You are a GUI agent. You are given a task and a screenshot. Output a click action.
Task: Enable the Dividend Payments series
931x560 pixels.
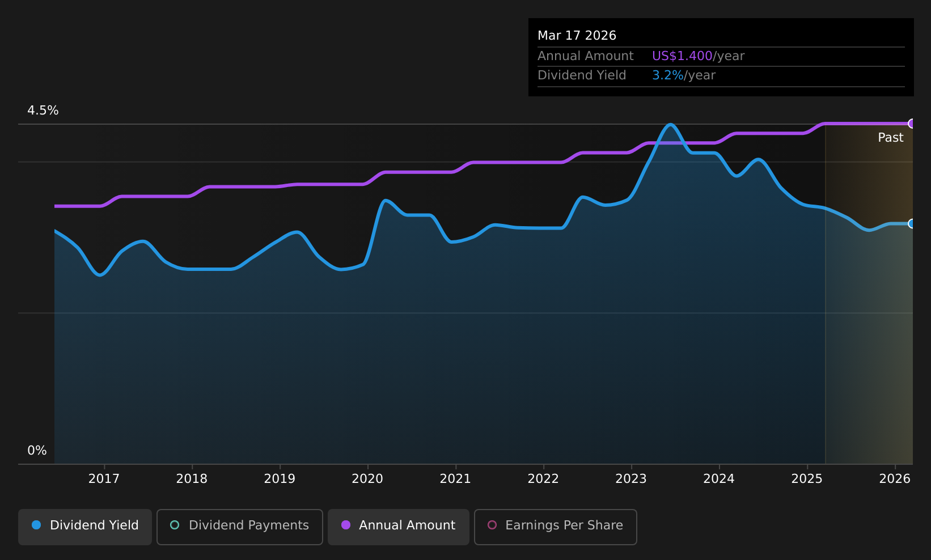[240, 527]
